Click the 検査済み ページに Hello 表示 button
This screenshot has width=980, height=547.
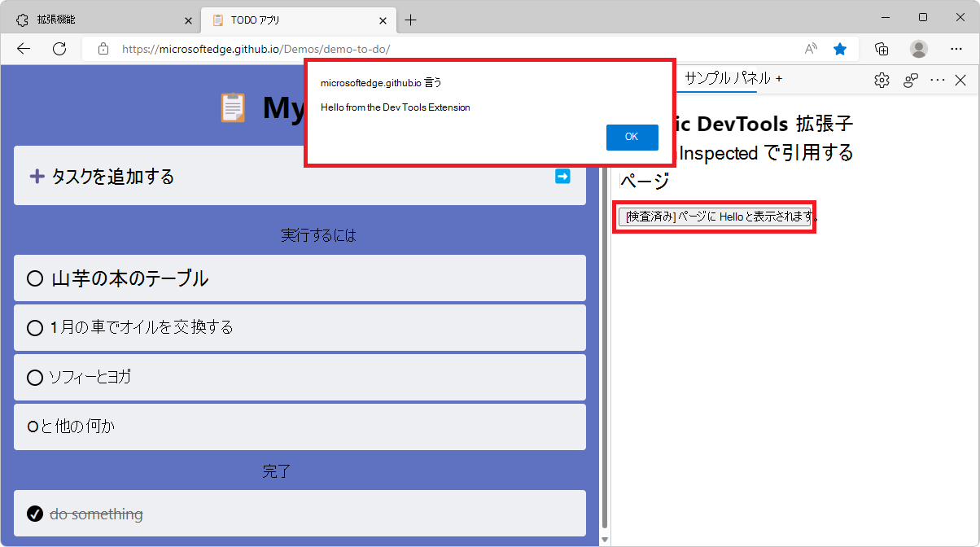pyautogui.click(x=715, y=216)
